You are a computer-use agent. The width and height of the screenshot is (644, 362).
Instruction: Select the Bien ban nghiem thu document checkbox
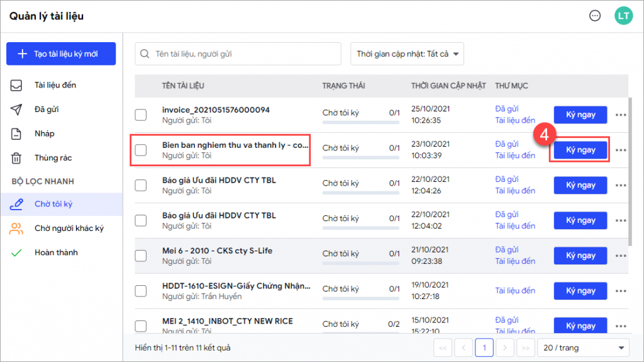click(x=141, y=150)
